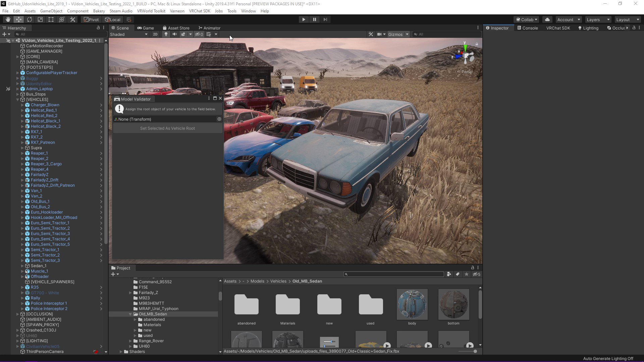Image resolution: width=644 pixels, height=362 pixels.
Task: Click the Pause button
Action: click(314, 19)
